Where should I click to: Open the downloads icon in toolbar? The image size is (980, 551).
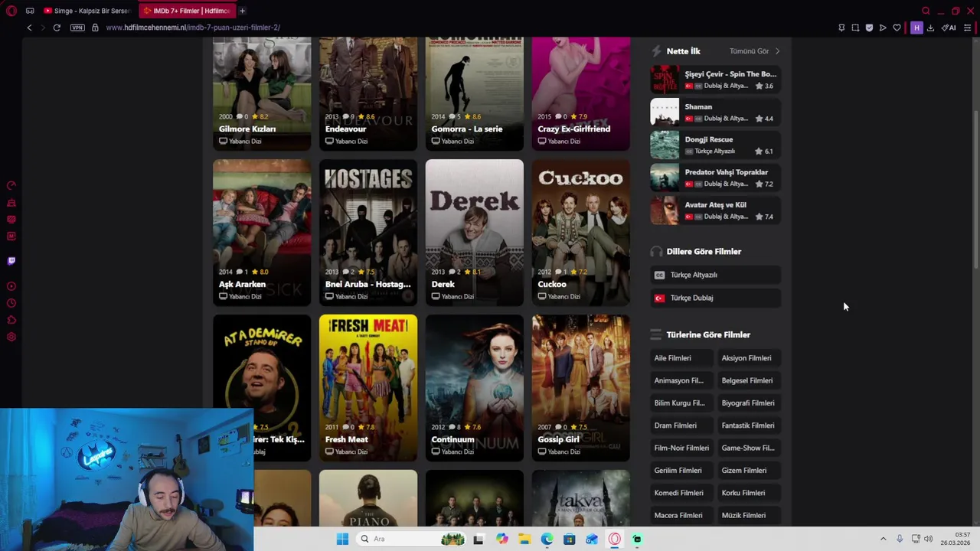(x=930, y=28)
